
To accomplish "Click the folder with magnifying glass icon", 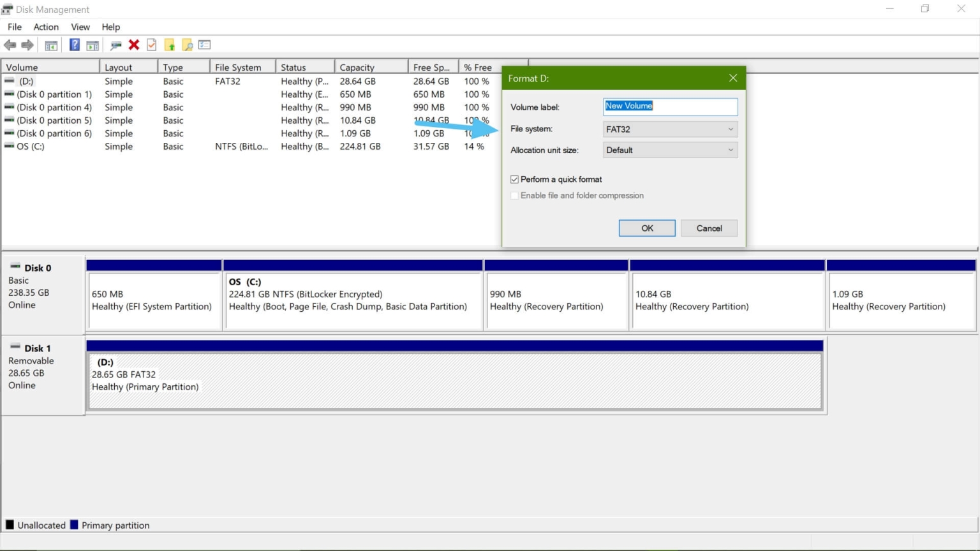I will click(x=187, y=45).
